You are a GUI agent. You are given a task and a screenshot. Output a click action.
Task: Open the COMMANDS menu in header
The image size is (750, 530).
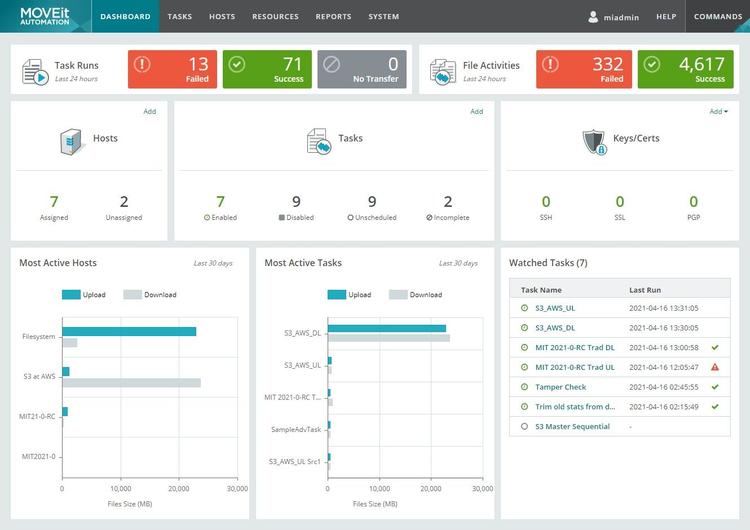click(718, 16)
